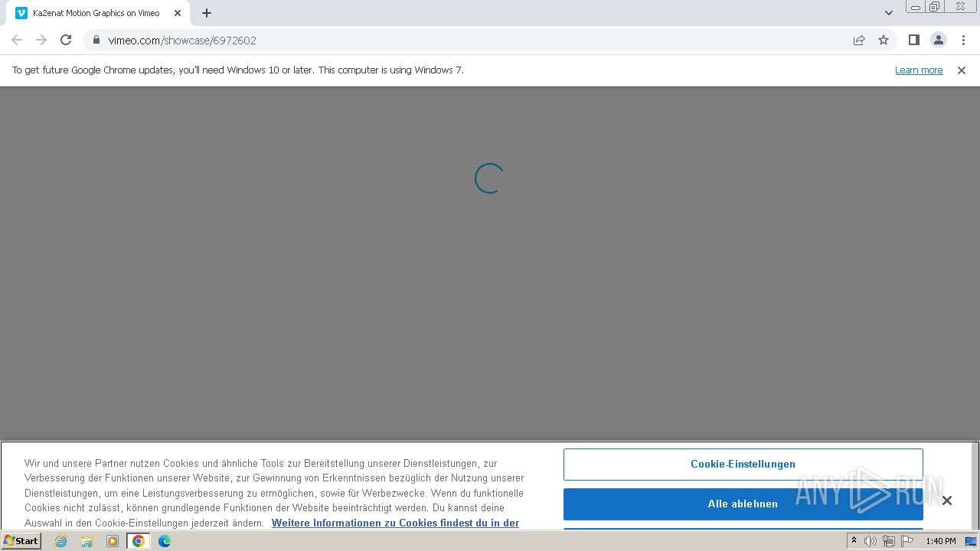Click the Chrome taskbar icon
The width and height of the screenshot is (980, 551).
click(139, 541)
